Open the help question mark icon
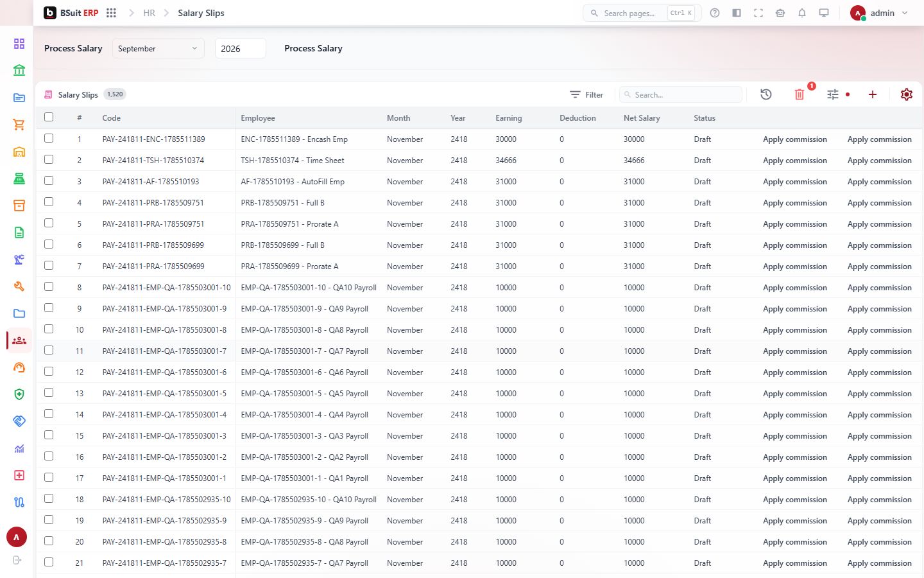 715,13
